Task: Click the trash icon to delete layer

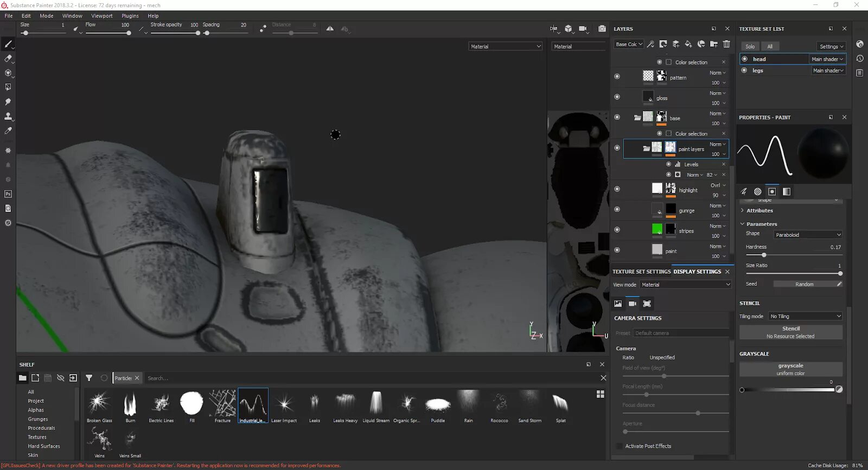Action: (726, 44)
